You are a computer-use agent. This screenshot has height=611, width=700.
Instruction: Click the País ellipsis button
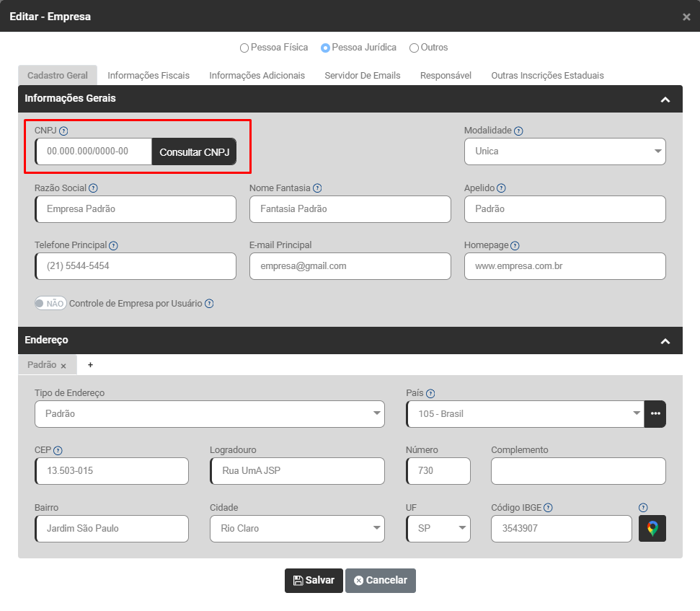pos(655,414)
